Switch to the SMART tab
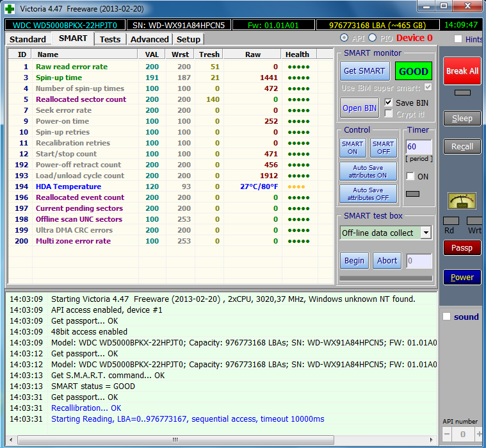The width and height of the screenshot is (486, 448). point(73,38)
